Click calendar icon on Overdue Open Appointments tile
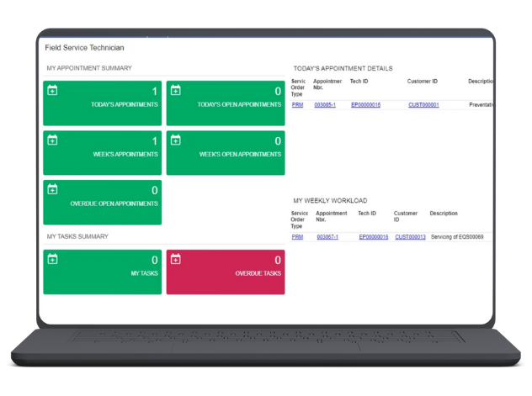Image resolution: width=532 pixels, height=396 pixels. [x=52, y=189]
